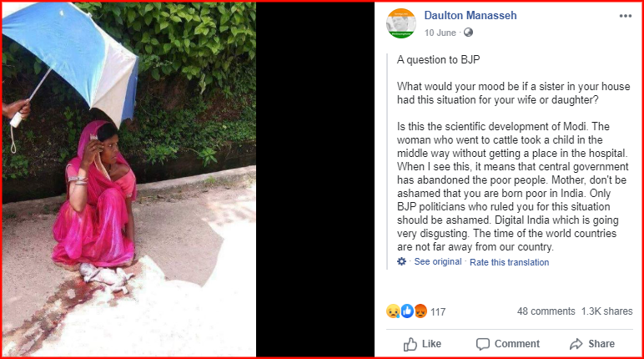Click Daulton Manasseh's profile picture
The height and width of the screenshot is (359, 644).
(401, 23)
